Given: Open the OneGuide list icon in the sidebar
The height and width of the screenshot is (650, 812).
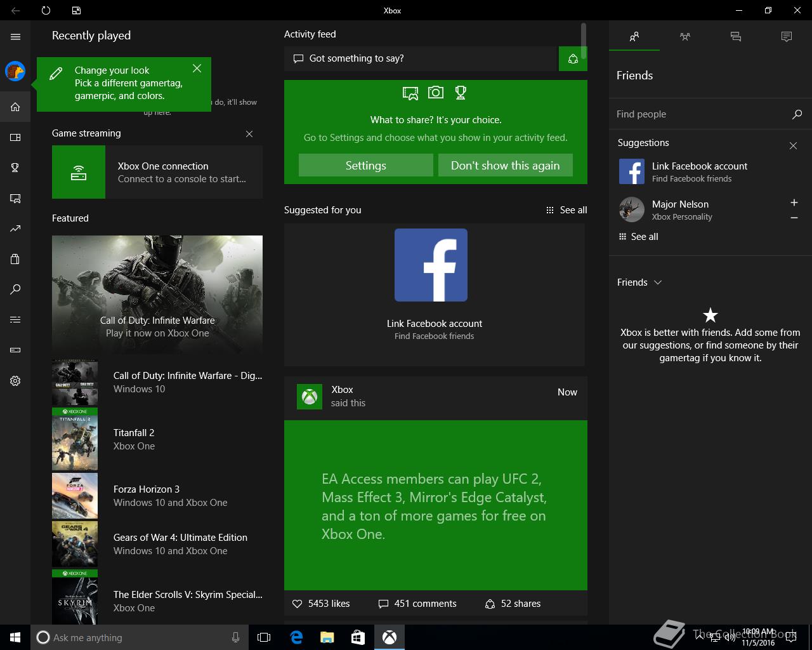Looking at the screenshot, I should tap(15, 320).
